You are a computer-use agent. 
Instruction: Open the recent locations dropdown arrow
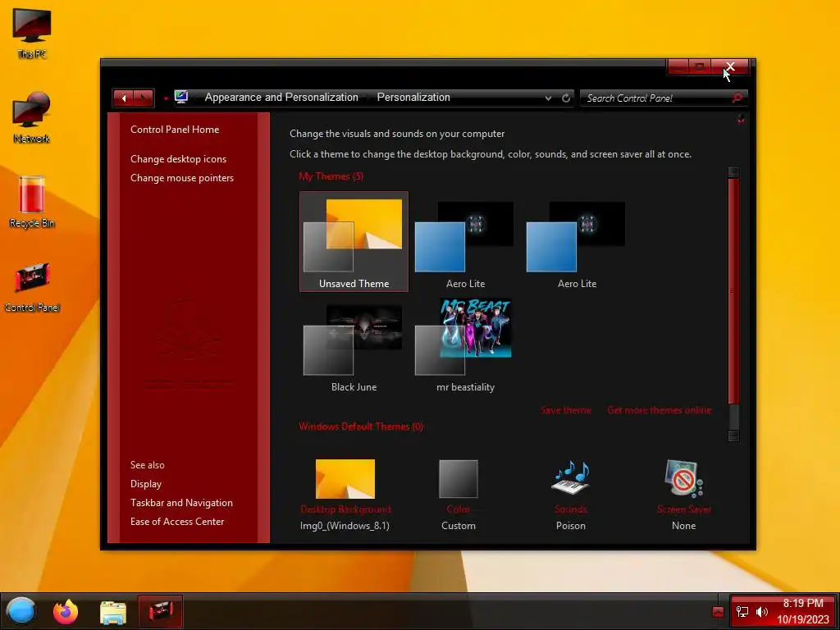click(166, 98)
